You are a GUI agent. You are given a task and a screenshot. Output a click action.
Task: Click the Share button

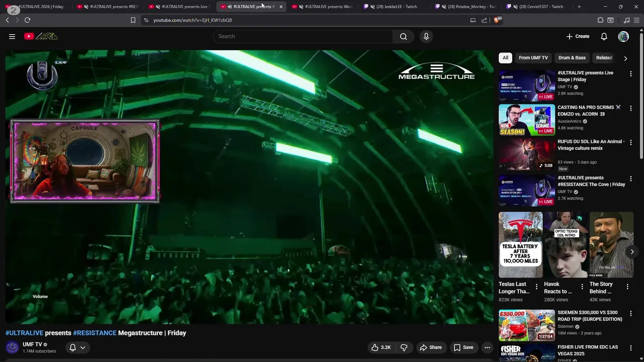tap(431, 347)
